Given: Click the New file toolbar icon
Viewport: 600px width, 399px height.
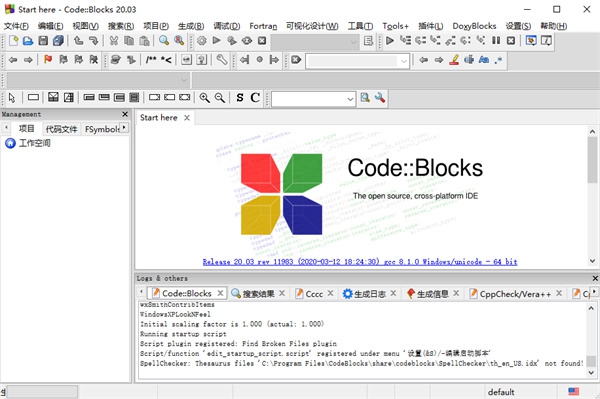Looking at the screenshot, I should pyautogui.click(x=13, y=41).
